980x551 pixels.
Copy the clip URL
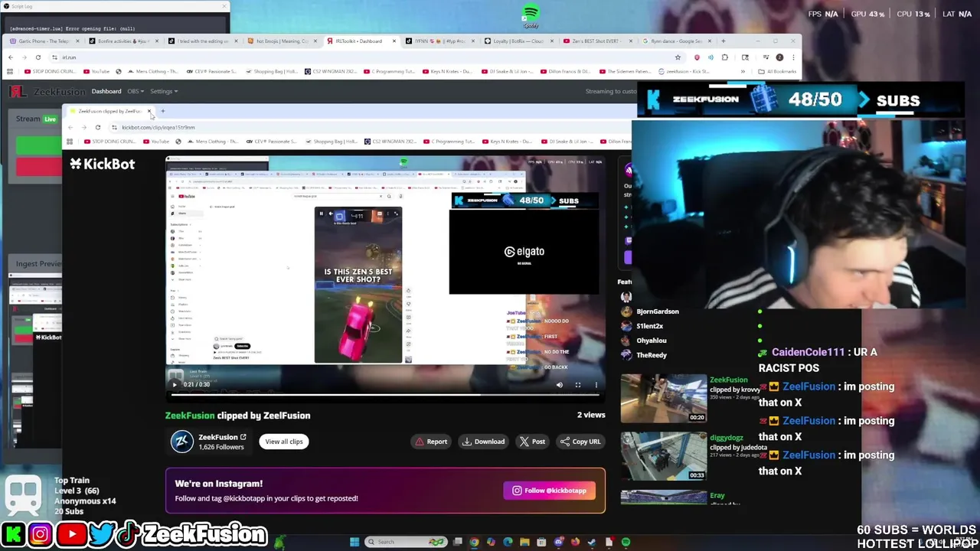(x=580, y=442)
